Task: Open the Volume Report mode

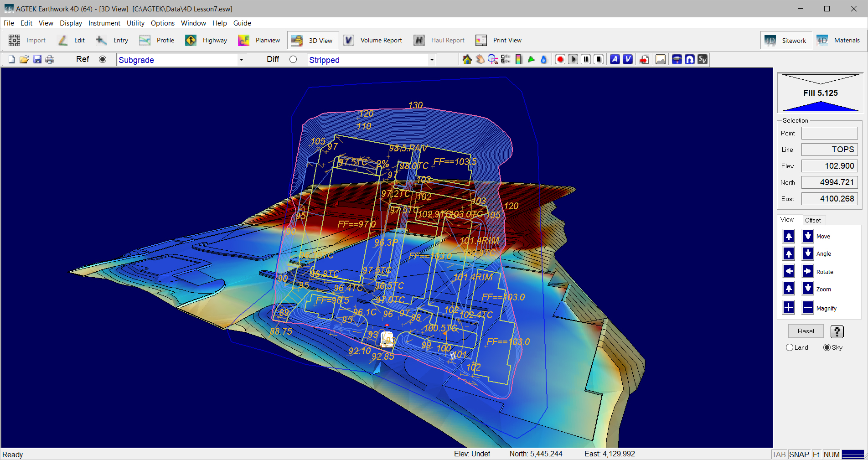Action: click(373, 40)
